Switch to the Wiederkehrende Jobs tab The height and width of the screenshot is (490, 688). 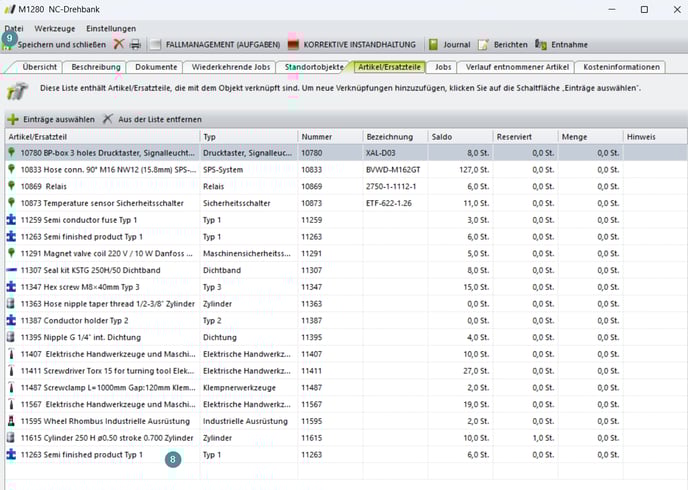pyautogui.click(x=231, y=67)
